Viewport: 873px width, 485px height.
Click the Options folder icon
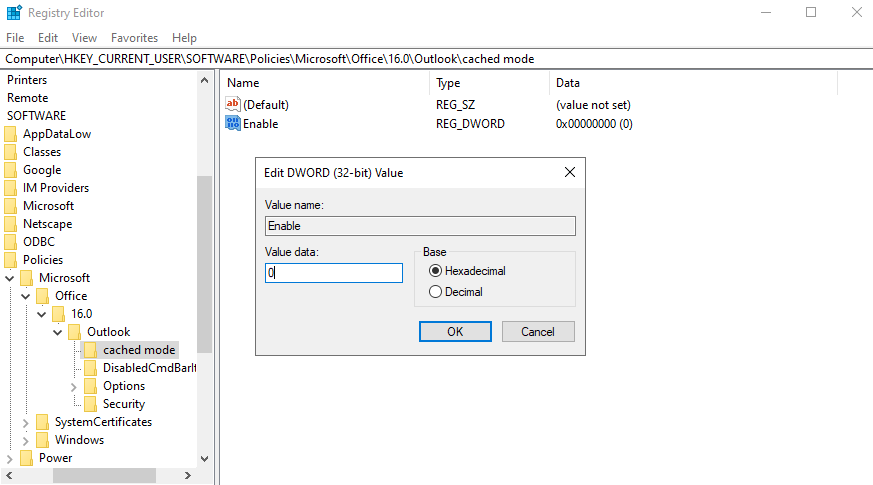(91, 386)
